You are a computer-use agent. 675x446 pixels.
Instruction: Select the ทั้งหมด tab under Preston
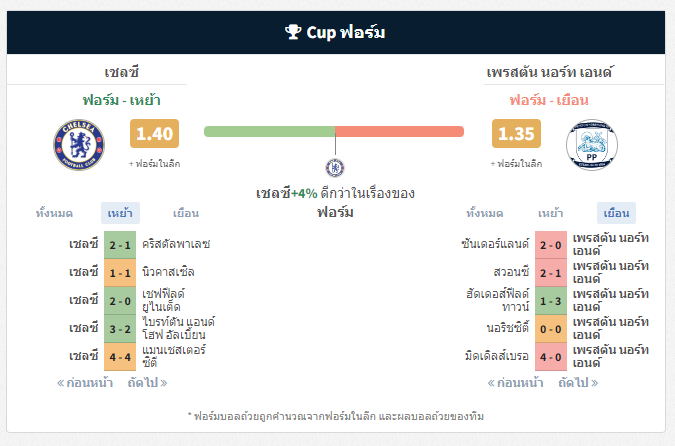485,213
